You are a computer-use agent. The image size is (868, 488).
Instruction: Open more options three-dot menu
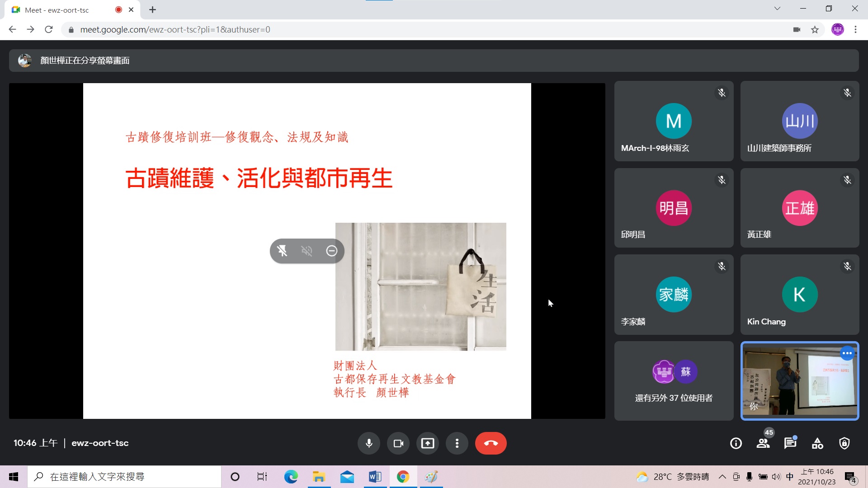pyautogui.click(x=457, y=443)
